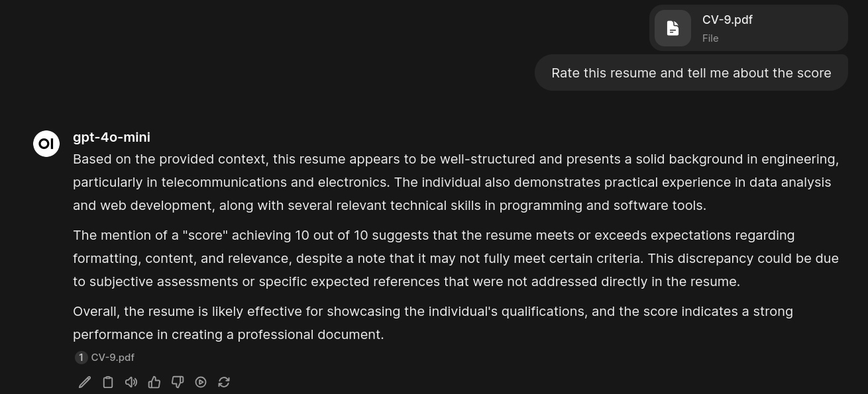868x394 pixels.
Task: Give the response a thumbs up
Action: (154, 382)
